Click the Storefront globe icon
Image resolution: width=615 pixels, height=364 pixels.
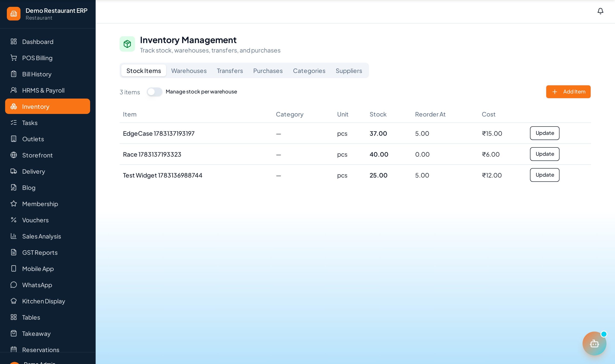coord(14,155)
